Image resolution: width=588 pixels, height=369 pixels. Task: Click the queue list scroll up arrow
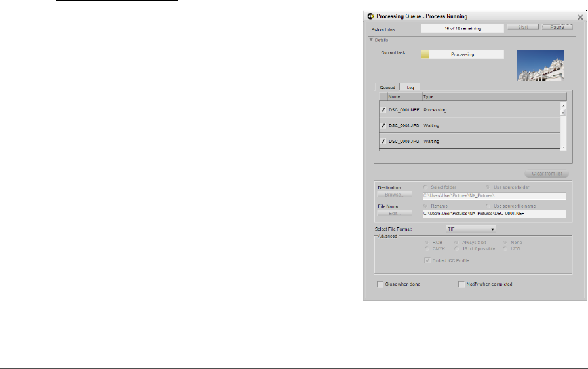point(563,106)
